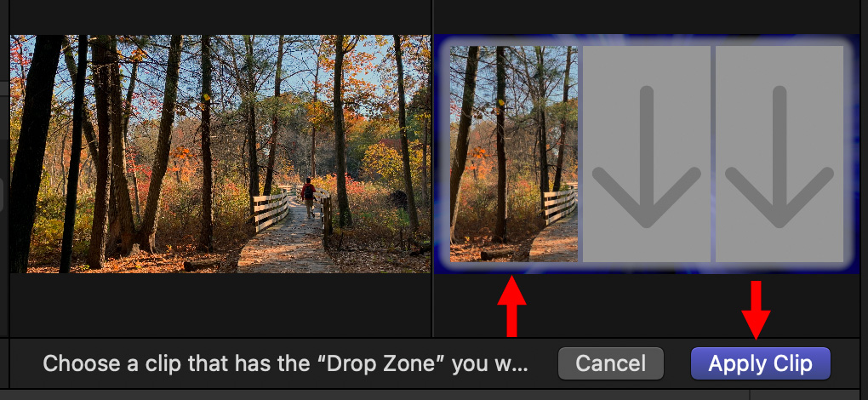Image resolution: width=868 pixels, height=400 pixels.
Task: Click the forest clip in left viewer
Action: point(220,154)
